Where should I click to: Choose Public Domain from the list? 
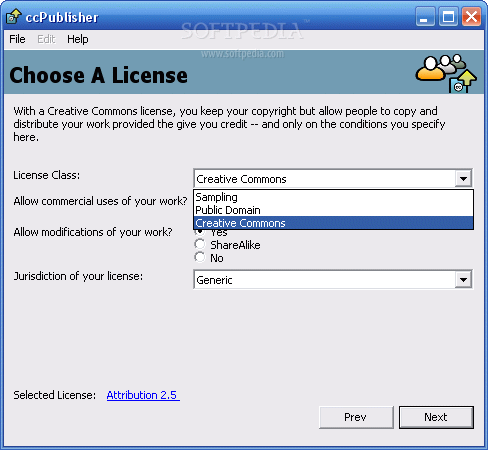(333, 210)
